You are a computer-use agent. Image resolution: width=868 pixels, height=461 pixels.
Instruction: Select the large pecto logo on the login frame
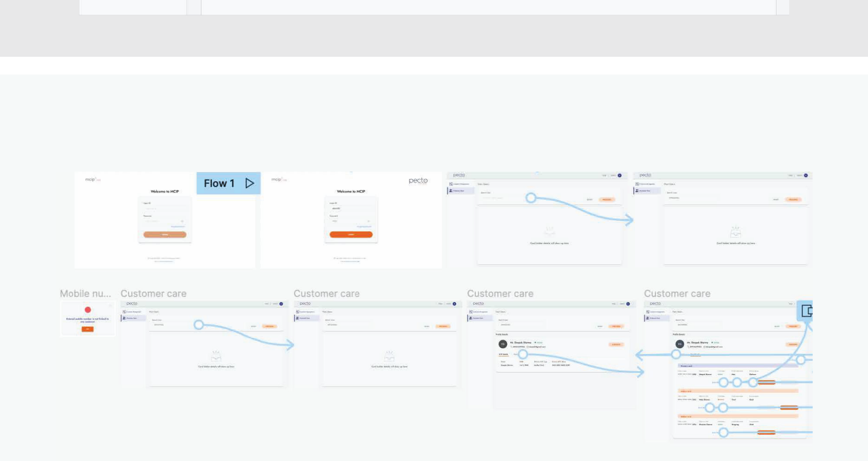pyautogui.click(x=418, y=181)
